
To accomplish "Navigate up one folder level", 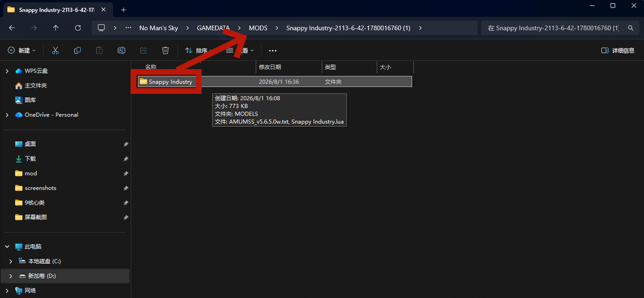I will pyautogui.click(x=56, y=28).
